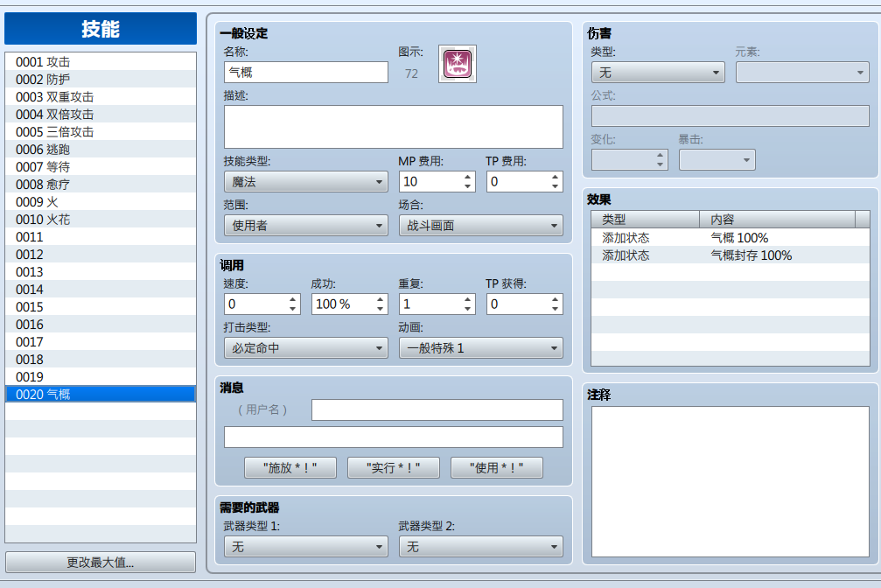
Task: Select skill 0006 逃跑
Action: click(101, 150)
